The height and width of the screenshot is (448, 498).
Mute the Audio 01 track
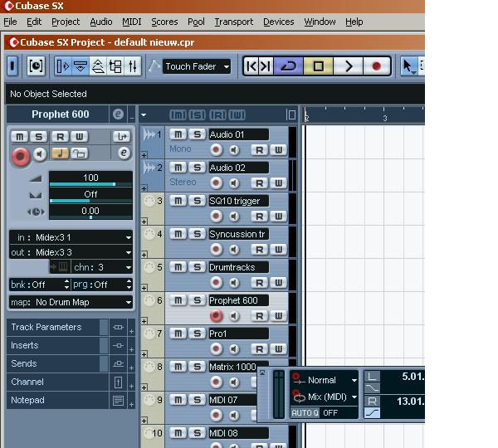tap(178, 134)
